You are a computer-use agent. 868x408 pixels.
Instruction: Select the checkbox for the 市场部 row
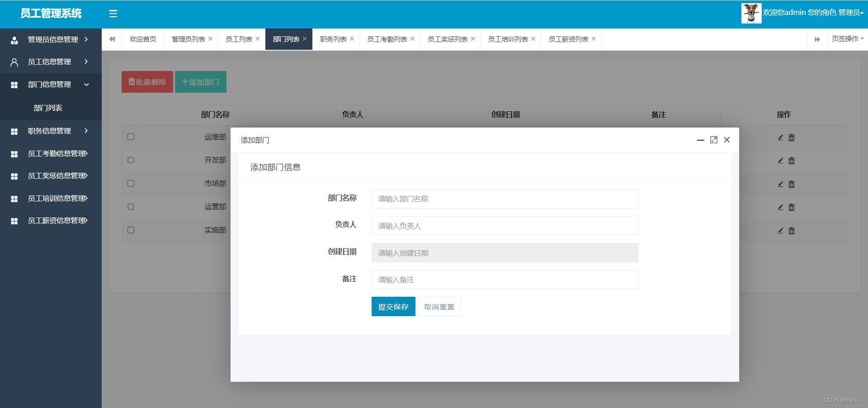pos(131,183)
